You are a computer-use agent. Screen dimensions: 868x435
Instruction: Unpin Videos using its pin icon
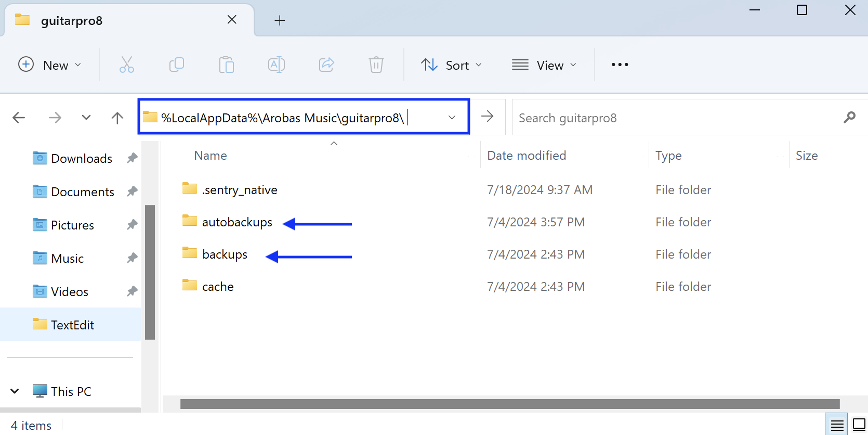(x=132, y=291)
